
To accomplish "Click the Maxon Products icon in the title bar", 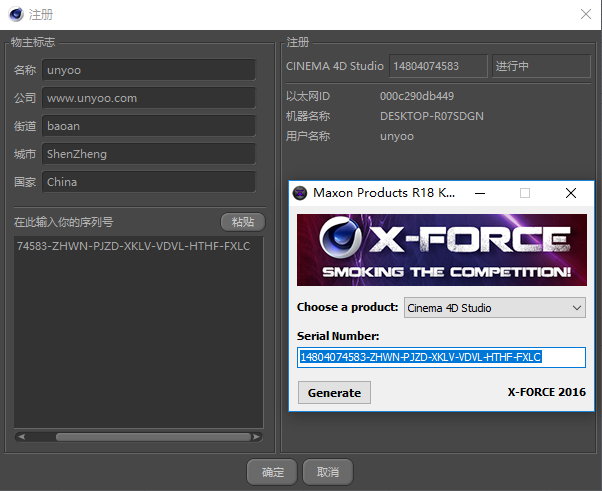I will [300, 193].
